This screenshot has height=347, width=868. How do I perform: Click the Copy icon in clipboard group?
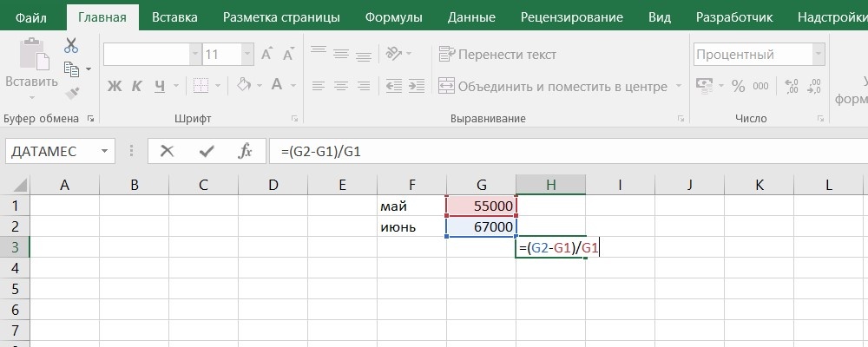pyautogui.click(x=71, y=69)
